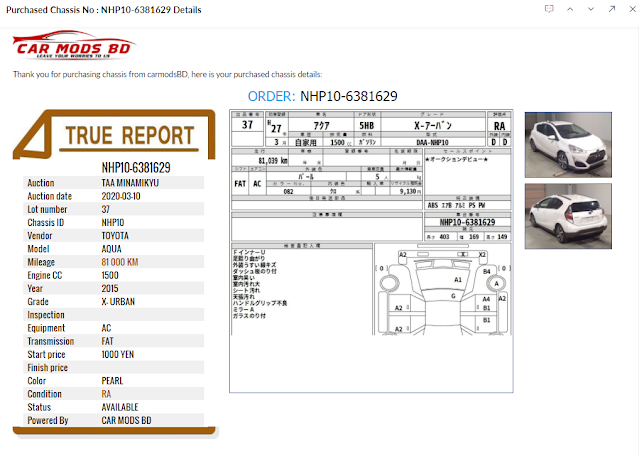Screen dimensions: 639x456
Task: Click the Year value 2015
Action: click(x=110, y=289)
